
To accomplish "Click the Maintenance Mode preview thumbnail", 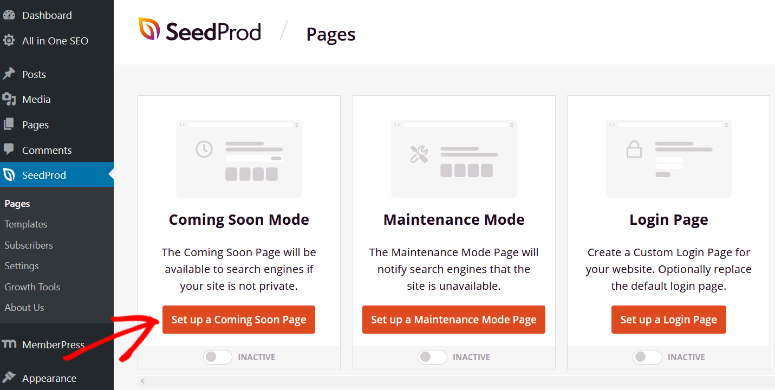I will click(x=454, y=159).
